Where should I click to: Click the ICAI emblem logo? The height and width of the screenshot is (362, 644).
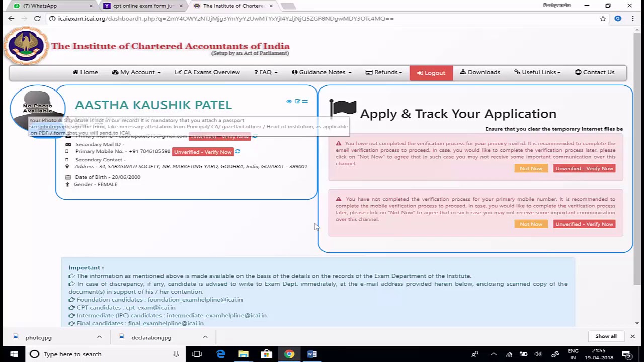coord(26,46)
